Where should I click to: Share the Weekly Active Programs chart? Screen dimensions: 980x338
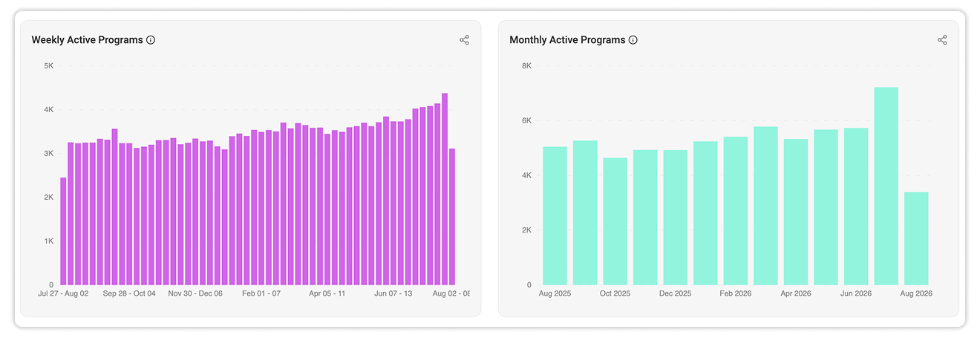point(464,40)
